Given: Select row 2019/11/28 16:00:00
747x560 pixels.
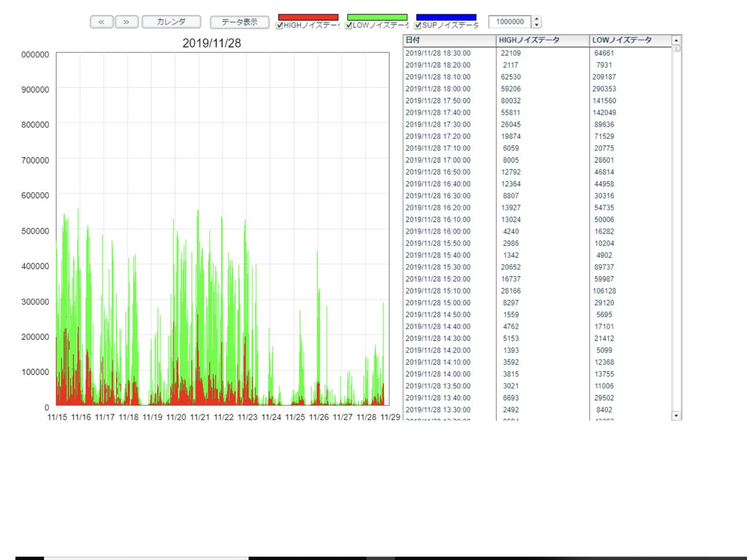Looking at the screenshot, I should [x=537, y=231].
